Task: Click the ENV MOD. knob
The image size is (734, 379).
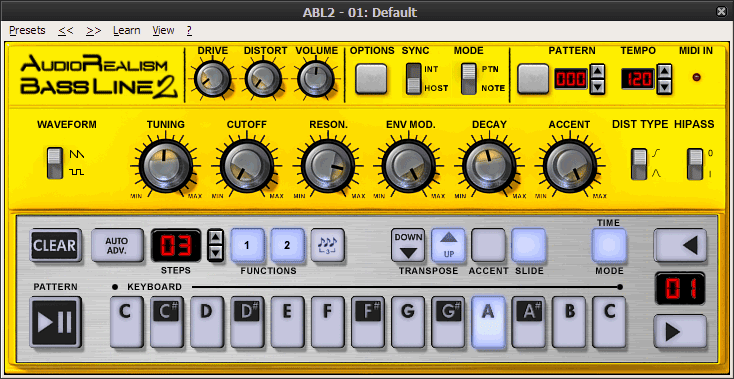Action: [x=409, y=165]
